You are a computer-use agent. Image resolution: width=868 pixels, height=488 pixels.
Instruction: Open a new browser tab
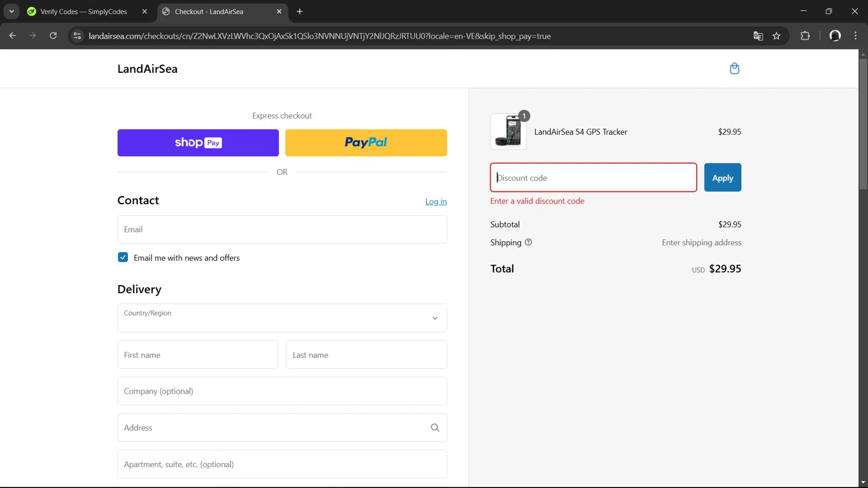[x=300, y=12]
